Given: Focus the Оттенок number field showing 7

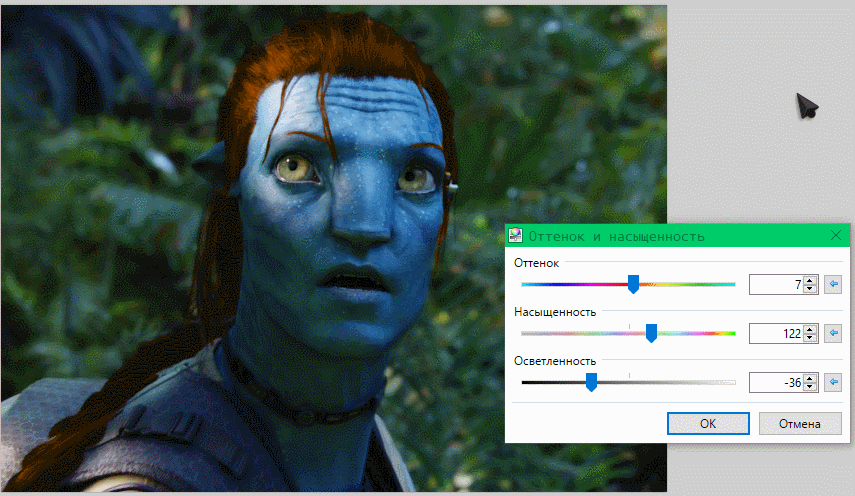Looking at the screenshot, I should (x=776, y=285).
